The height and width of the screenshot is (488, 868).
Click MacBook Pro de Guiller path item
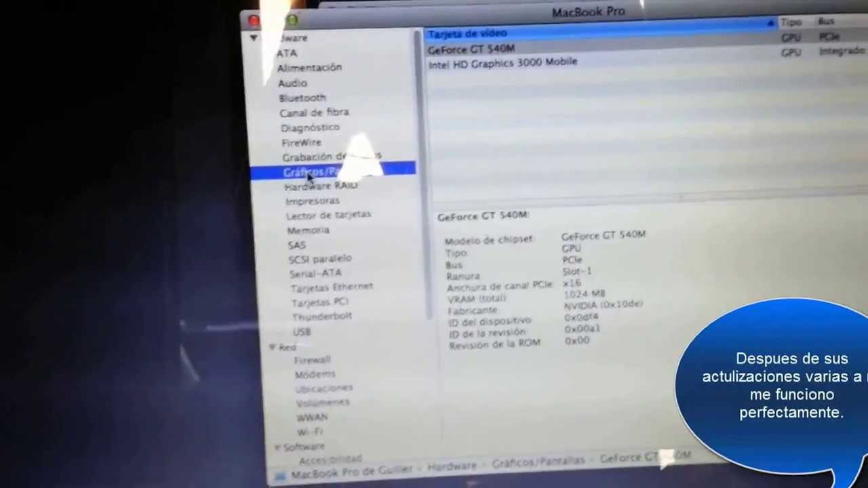pos(351,471)
